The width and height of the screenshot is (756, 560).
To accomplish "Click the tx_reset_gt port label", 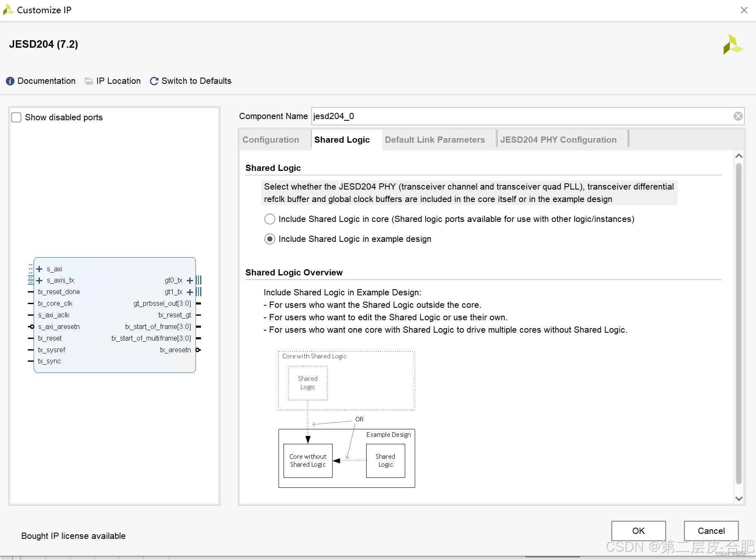I will coord(175,315).
